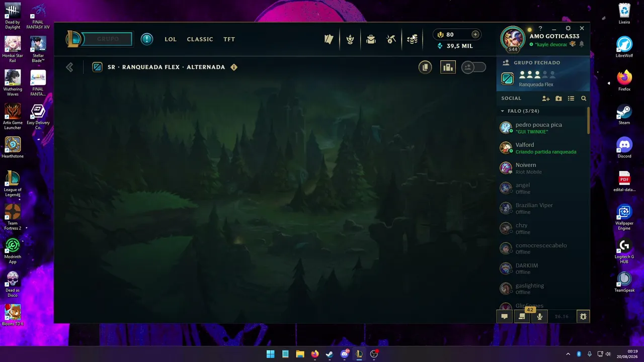The height and width of the screenshot is (362, 644).
Task: Select offline friend comocrescecabelo
Action: [x=542, y=248]
